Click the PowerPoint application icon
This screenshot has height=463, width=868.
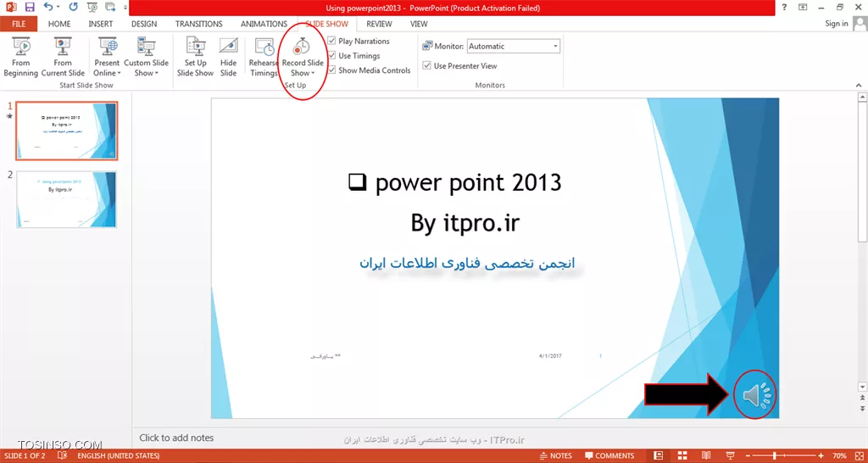(x=10, y=8)
